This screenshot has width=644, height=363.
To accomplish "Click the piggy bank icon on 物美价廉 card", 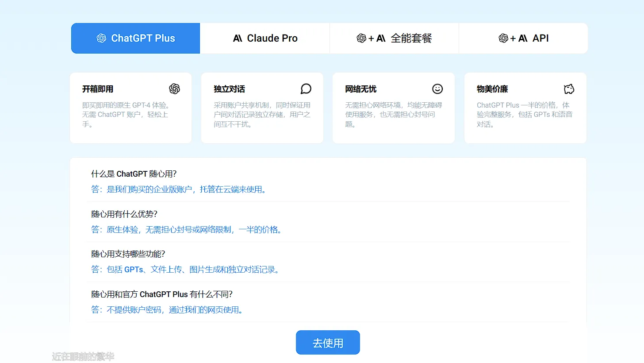I will click(x=569, y=89).
